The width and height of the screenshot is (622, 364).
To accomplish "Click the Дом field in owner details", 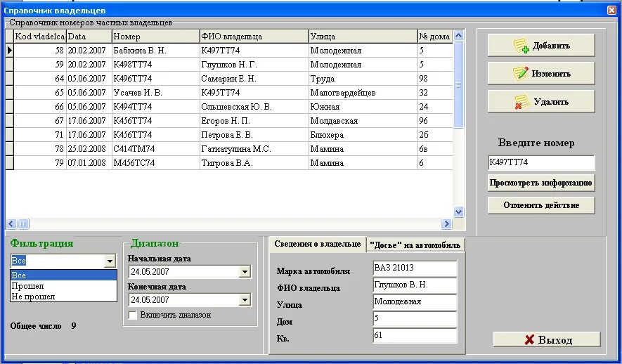I will tap(415, 319).
